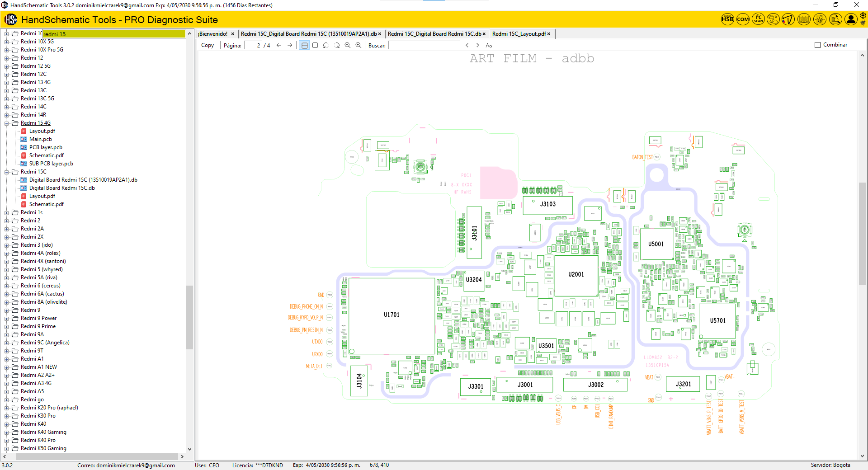Screen dimensions: 868x470
Task: Close the Redmi 15C_Layout.pdf tab
Action: click(549, 34)
